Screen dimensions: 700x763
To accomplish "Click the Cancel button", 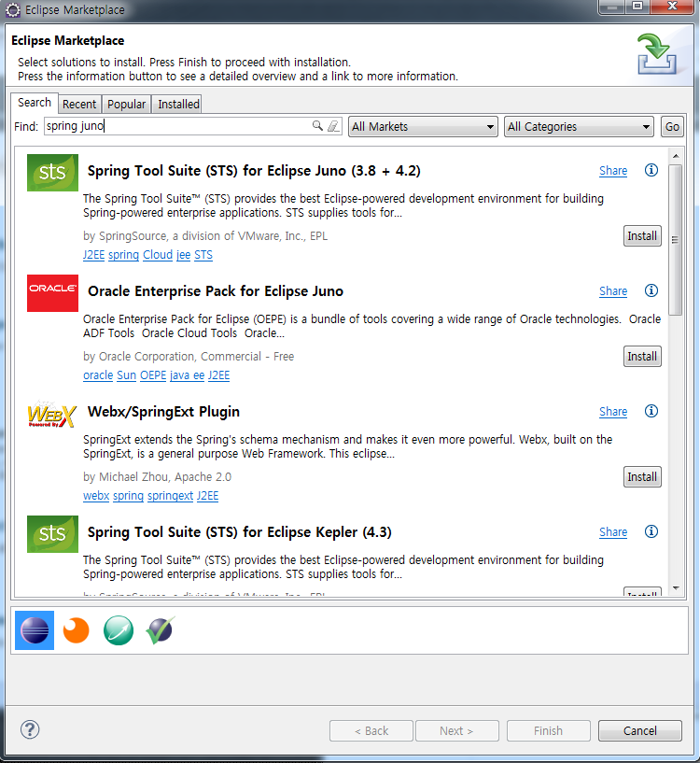I will point(639,731).
